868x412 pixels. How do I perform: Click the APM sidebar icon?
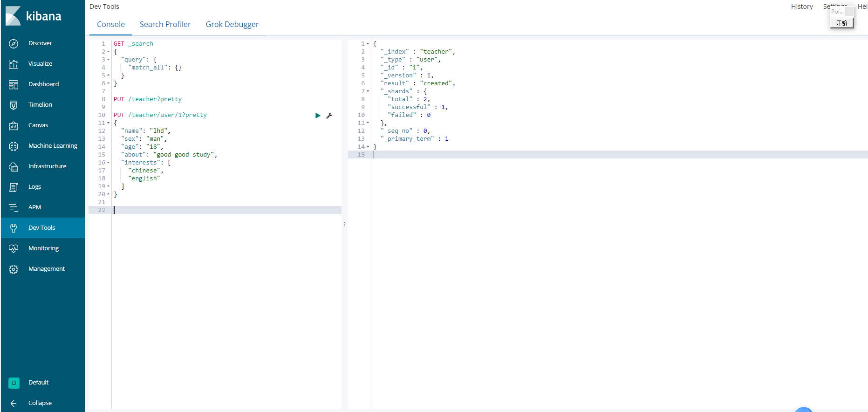point(14,207)
